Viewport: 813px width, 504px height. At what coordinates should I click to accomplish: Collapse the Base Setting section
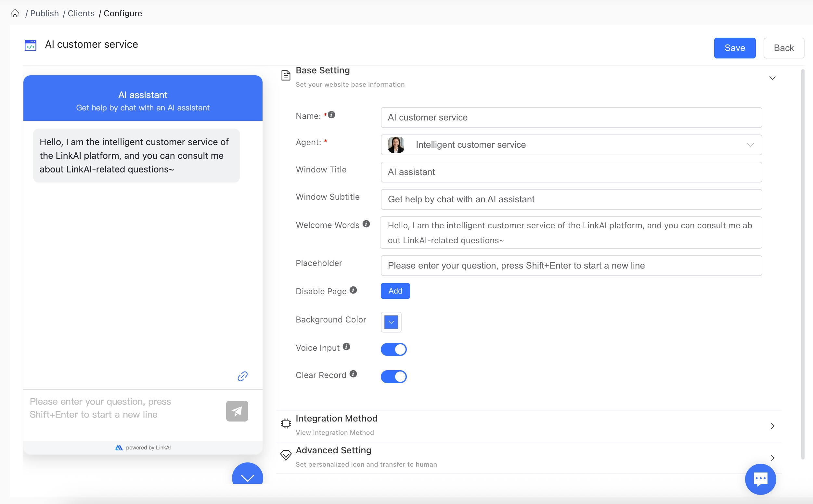[x=772, y=78]
